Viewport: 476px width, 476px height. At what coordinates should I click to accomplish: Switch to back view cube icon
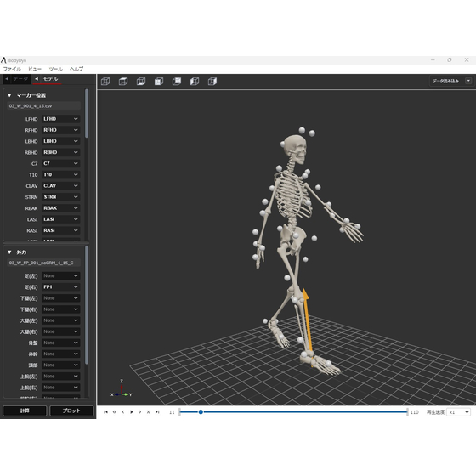coord(177,82)
